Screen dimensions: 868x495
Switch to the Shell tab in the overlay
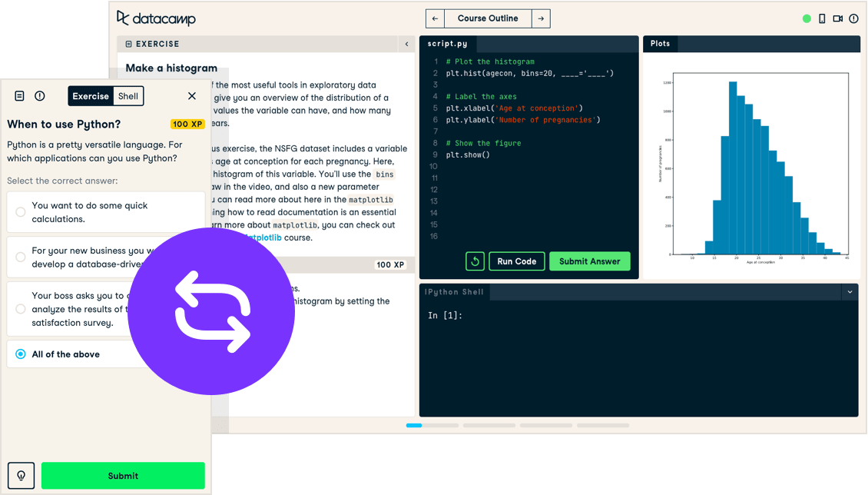pos(128,95)
